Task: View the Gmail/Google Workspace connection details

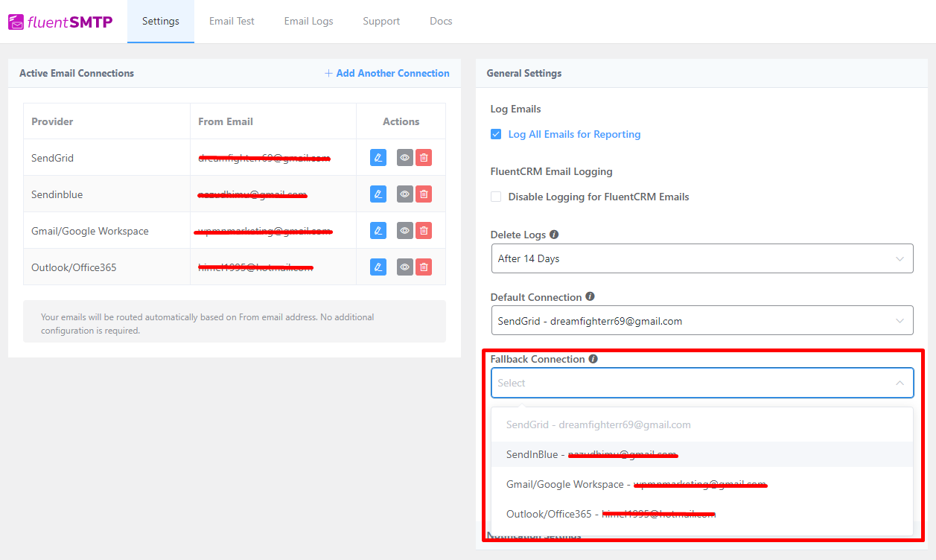Action: 405,230
